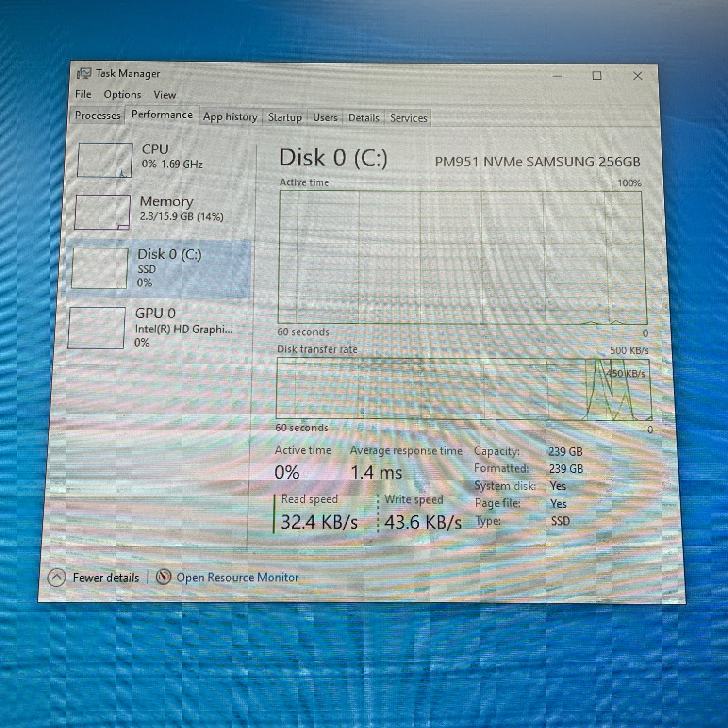The width and height of the screenshot is (728, 728).
Task: Click the Task Manager title bar icon
Action: pos(84,73)
